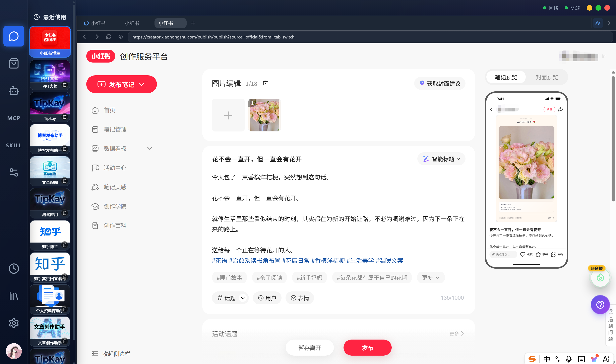This screenshot has height=364, width=616.
Task: Refresh the current page in the browser
Action: click(109, 37)
